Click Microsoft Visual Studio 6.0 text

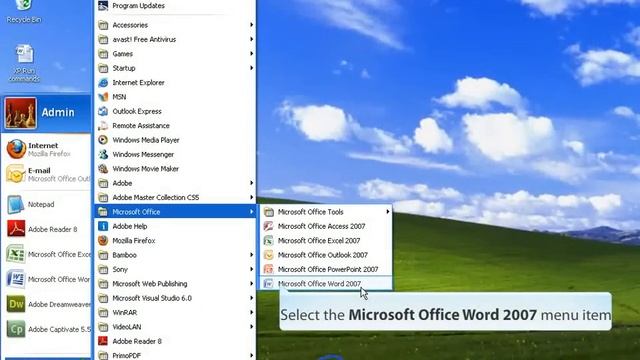[152, 298]
